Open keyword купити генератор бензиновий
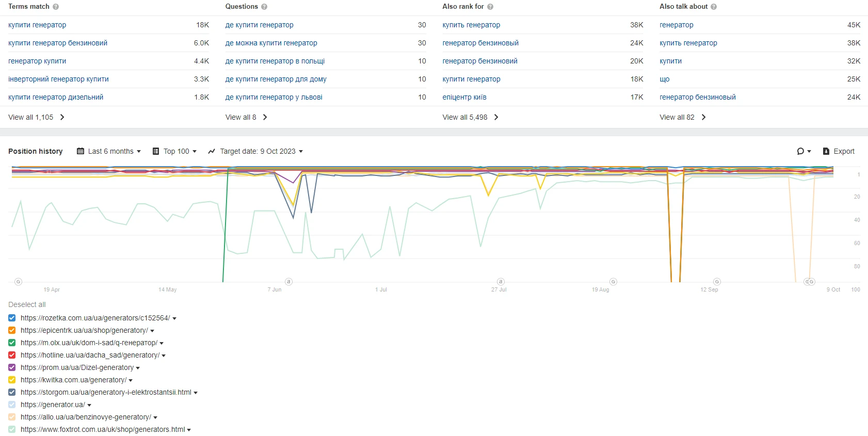Viewport: 868px width, 436px height. pos(58,43)
